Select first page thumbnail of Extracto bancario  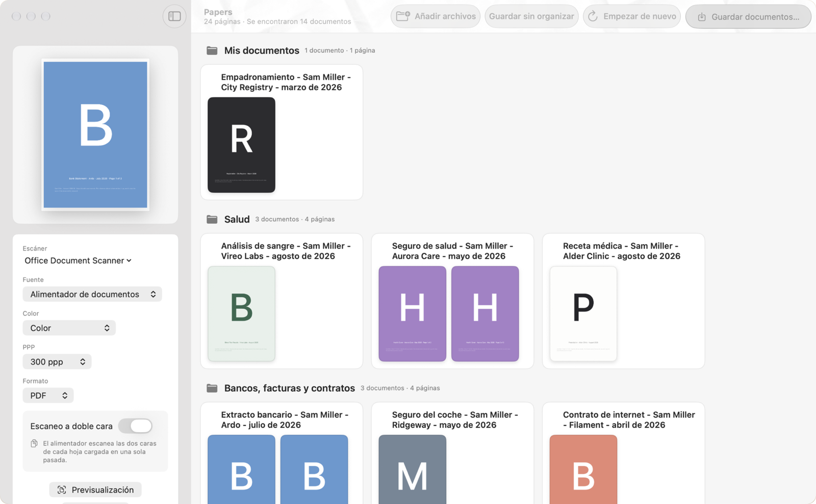[x=241, y=469]
